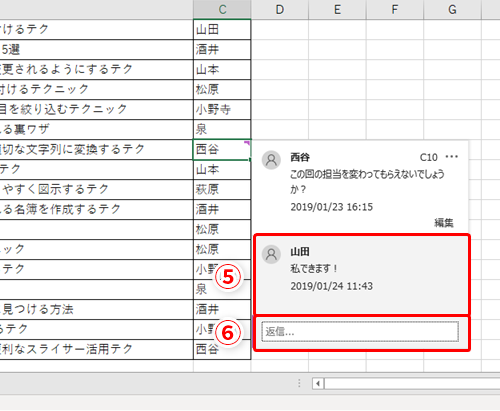Select the 萩原 cell
The width and height of the screenshot is (500, 411).
coord(222,189)
